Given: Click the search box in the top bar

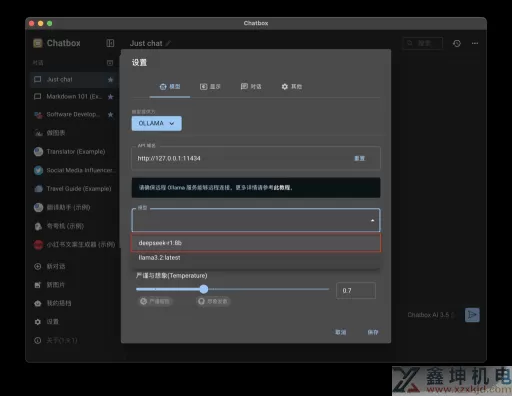Looking at the screenshot, I should [x=423, y=43].
